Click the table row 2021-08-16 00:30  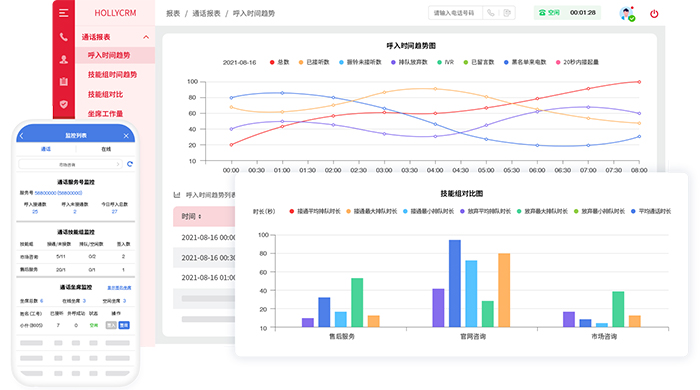coord(205,257)
